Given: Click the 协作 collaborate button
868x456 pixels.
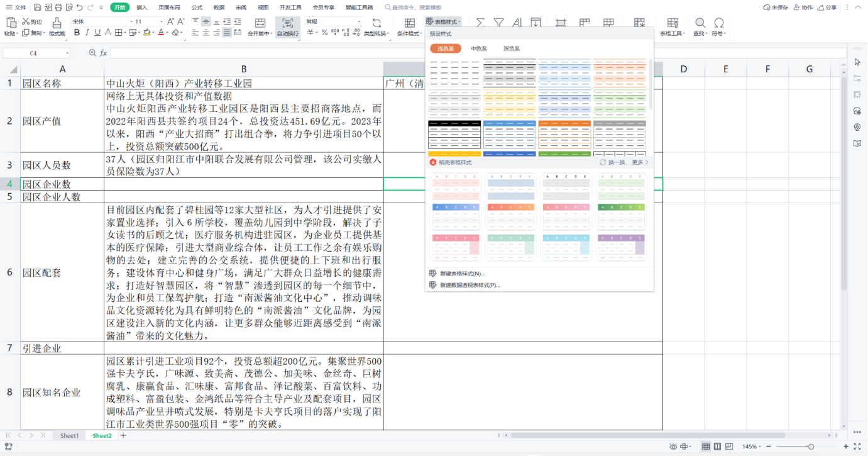Looking at the screenshot, I should [x=803, y=8].
